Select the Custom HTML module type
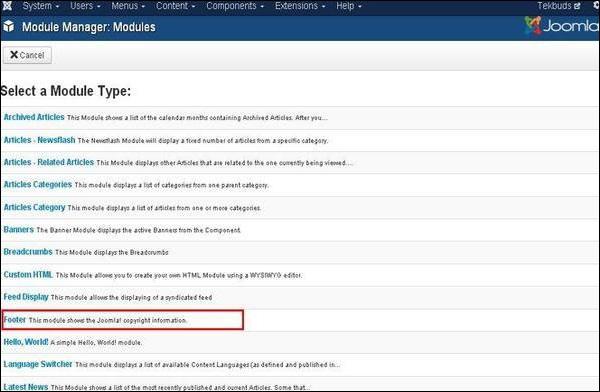Screen dimensions: 600x392 [28, 274]
